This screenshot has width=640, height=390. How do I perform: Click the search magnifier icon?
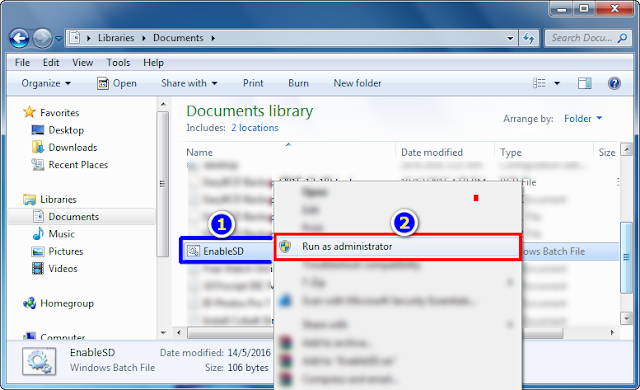click(622, 38)
